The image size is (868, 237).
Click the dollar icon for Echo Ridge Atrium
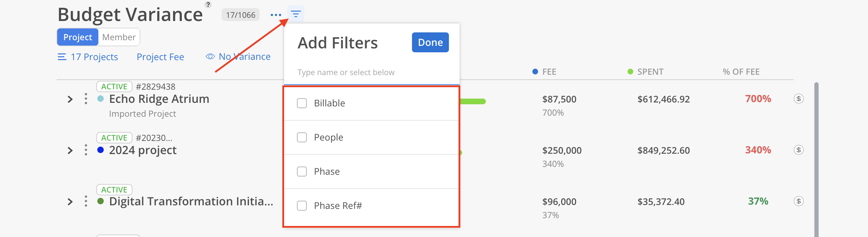(798, 99)
